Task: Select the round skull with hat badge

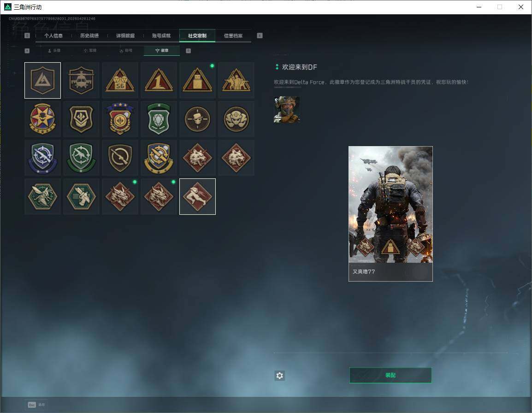Action: click(x=197, y=119)
